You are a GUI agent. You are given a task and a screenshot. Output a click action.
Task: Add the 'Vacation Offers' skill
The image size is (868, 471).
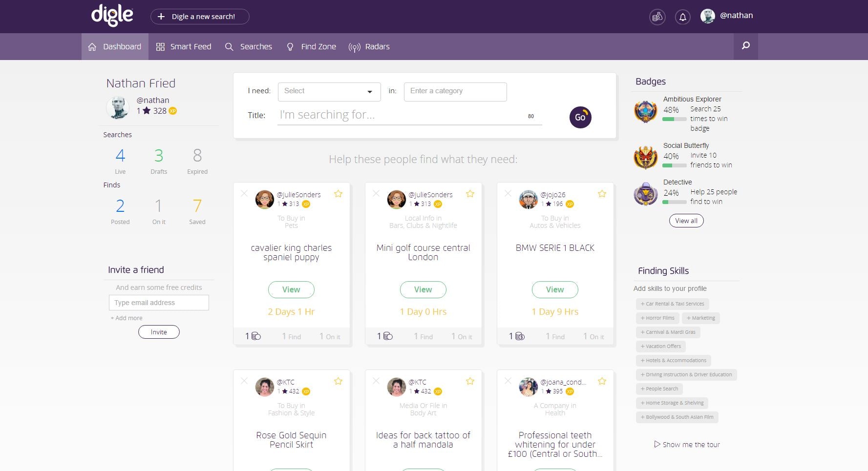(660, 347)
